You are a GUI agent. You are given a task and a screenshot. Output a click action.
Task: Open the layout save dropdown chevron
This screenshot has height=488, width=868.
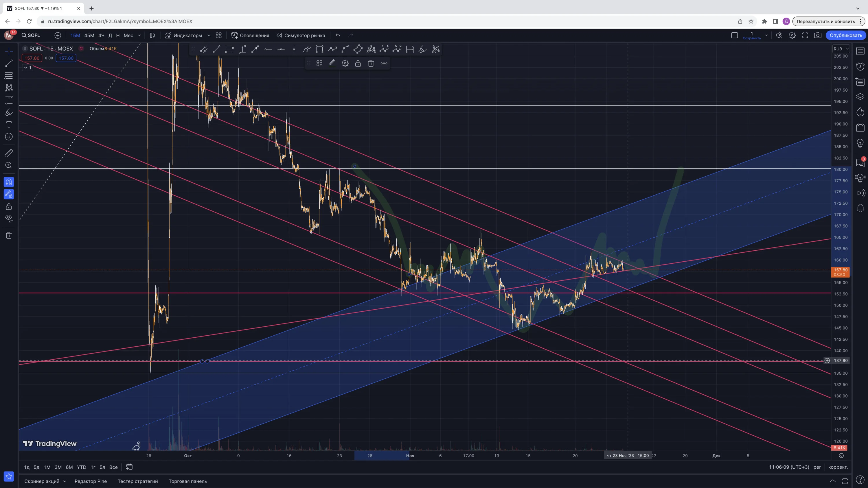coord(766,35)
